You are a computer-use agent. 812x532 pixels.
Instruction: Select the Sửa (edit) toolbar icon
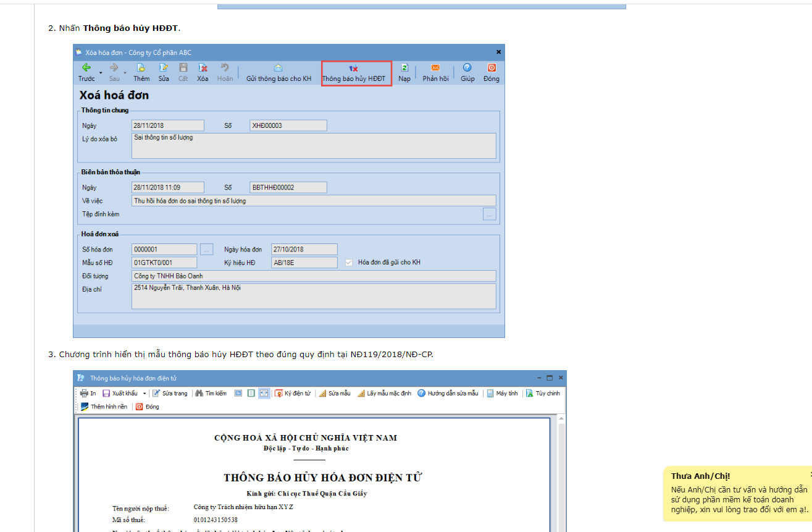coord(164,69)
